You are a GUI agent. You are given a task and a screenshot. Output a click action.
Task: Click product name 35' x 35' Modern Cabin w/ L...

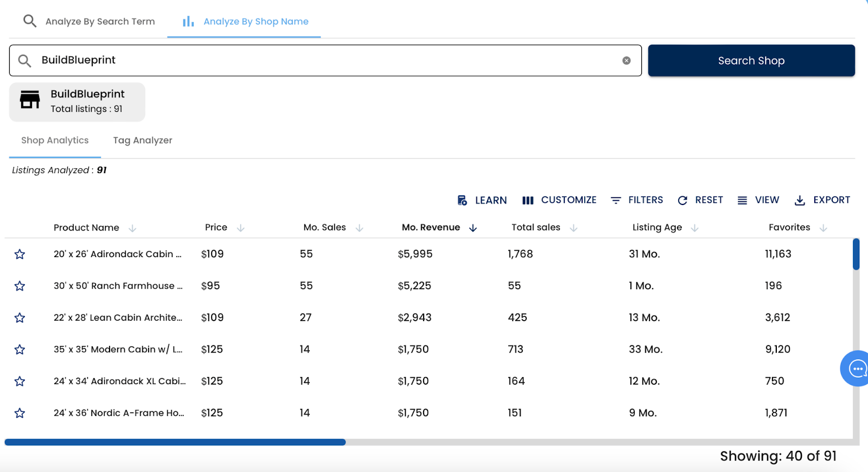tap(118, 349)
